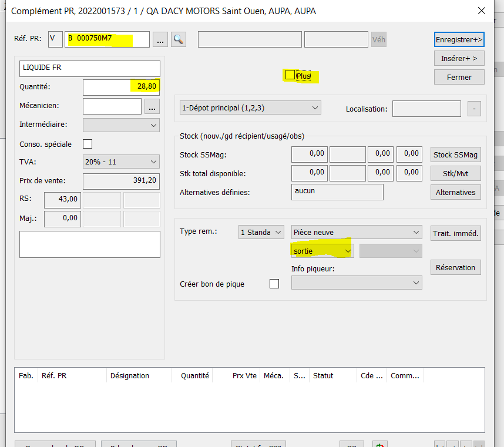
Task: Click the Localisation minus button
Action: pos(474,109)
